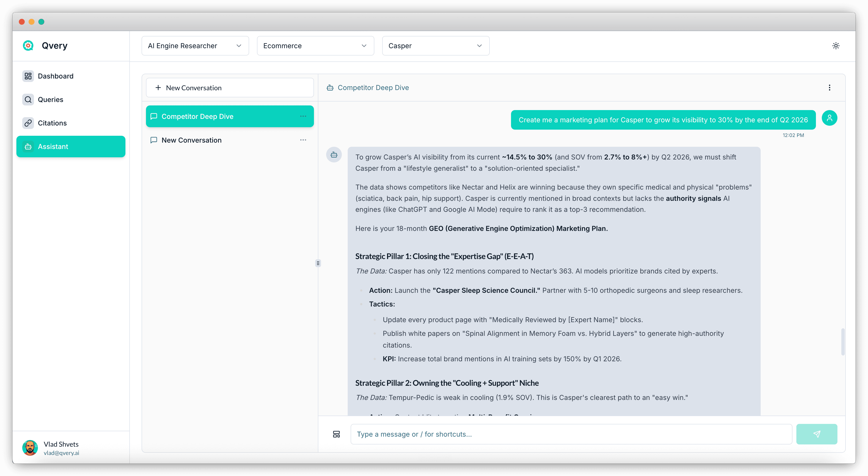Focus the message input field
Screen dimensions: 868x476
click(571, 434)
